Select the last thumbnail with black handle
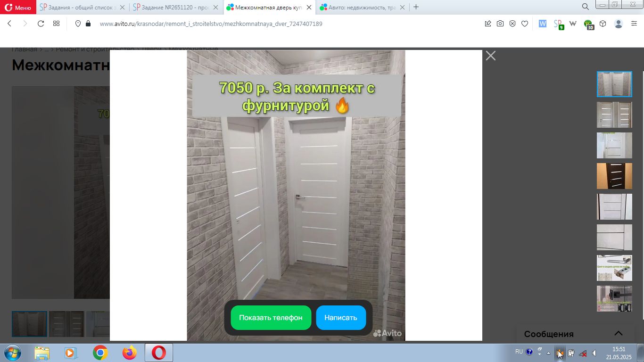644x362 pixels. [614, 299]
